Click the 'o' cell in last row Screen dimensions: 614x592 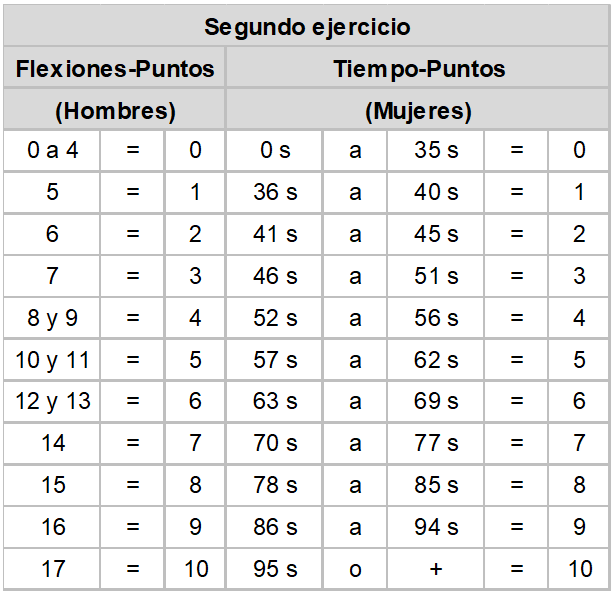tap(355, 569)
